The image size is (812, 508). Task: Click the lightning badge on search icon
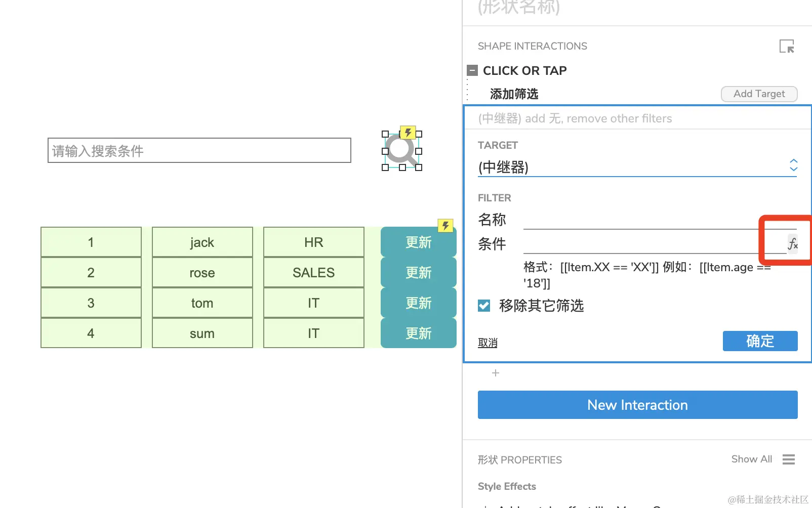[408, 133]
